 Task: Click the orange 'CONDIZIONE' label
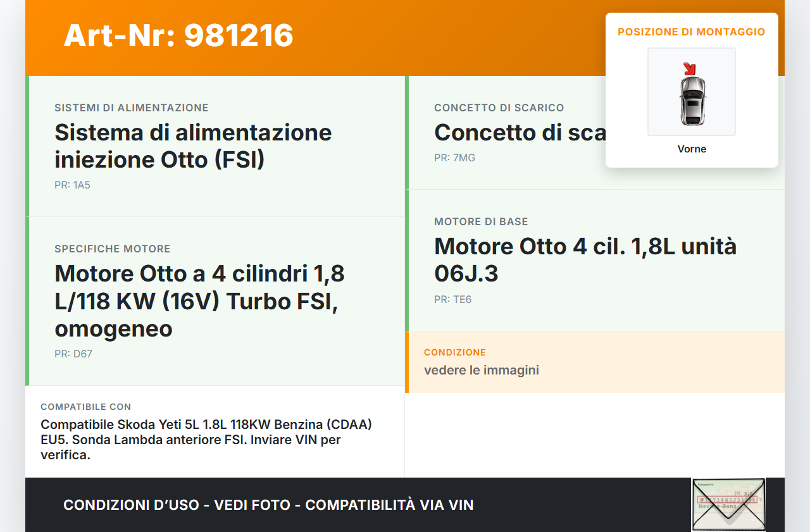coord(455,352)
